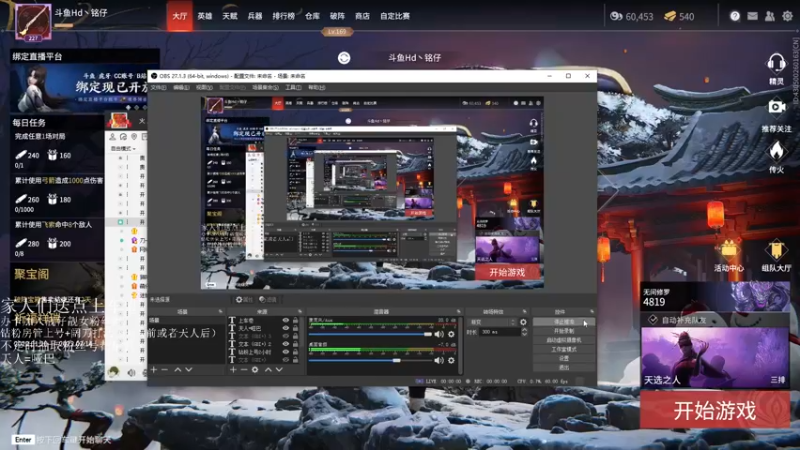Click the gold currency 60,453 display
800x450 pixels.
point(632,16)
